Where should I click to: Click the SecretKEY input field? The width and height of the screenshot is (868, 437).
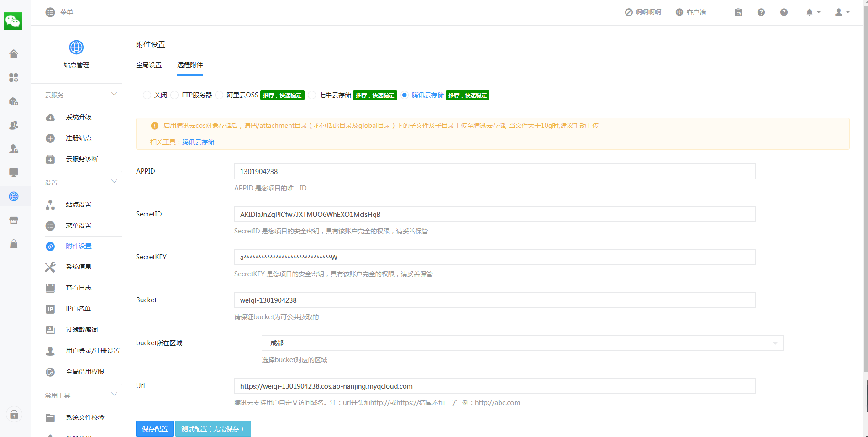[x=494, y=257]
